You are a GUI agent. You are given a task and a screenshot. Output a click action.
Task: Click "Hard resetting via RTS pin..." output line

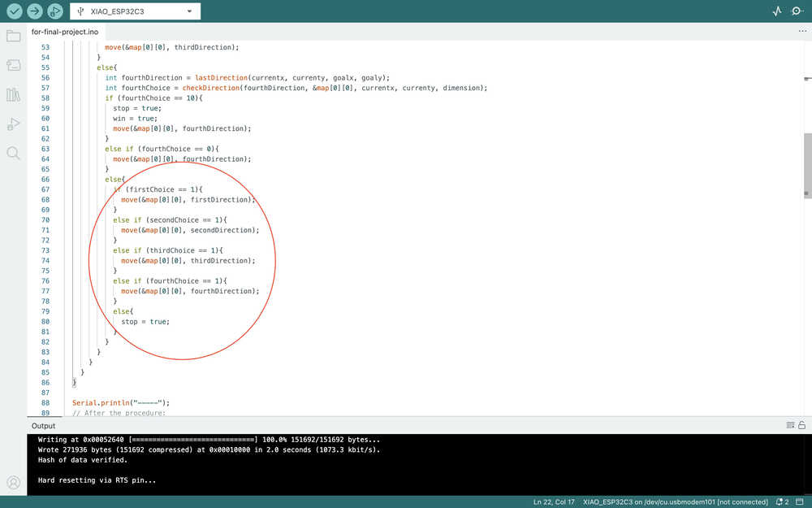(97, 480)
